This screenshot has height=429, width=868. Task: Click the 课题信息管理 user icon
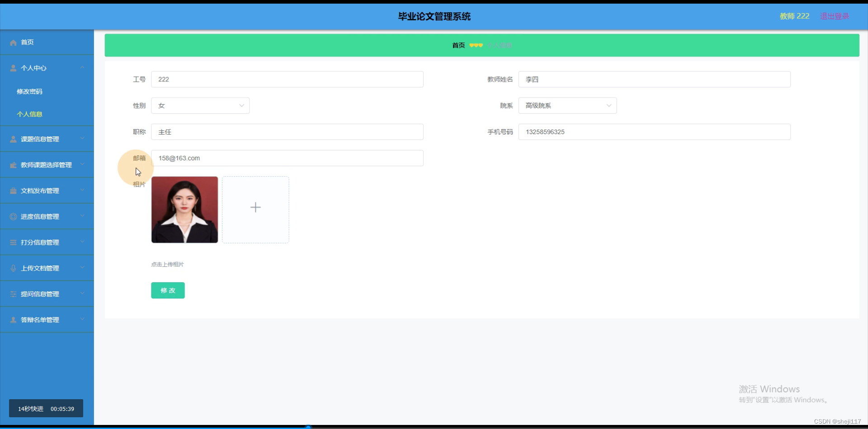click(13, 139)
